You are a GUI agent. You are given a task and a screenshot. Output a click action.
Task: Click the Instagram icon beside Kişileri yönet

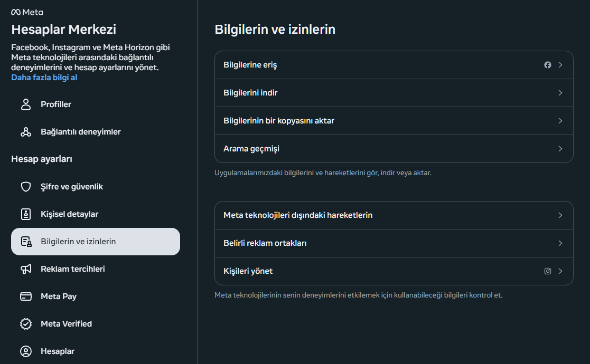(x=547, y=271)
